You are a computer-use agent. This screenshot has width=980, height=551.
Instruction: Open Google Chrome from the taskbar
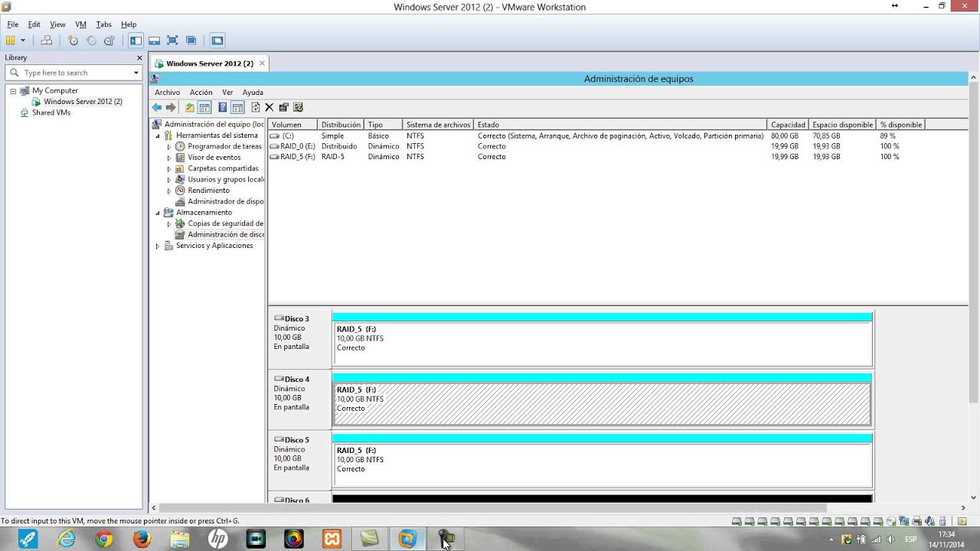(x=104, y=540)
